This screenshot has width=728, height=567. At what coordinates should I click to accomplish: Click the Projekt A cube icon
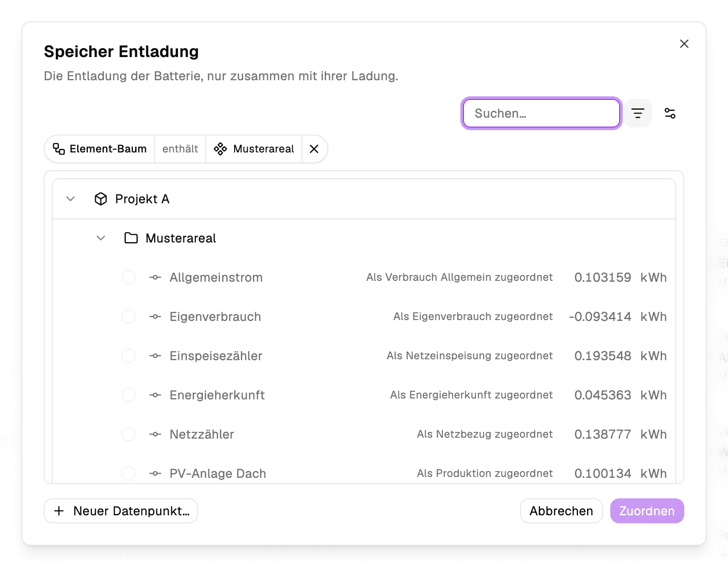coord(101,199)
